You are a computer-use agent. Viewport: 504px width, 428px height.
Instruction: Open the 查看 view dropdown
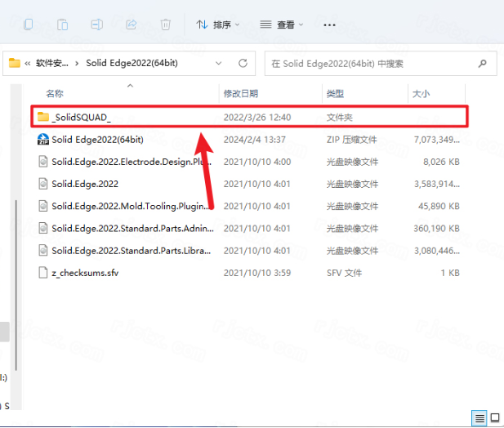pos(281,25)
